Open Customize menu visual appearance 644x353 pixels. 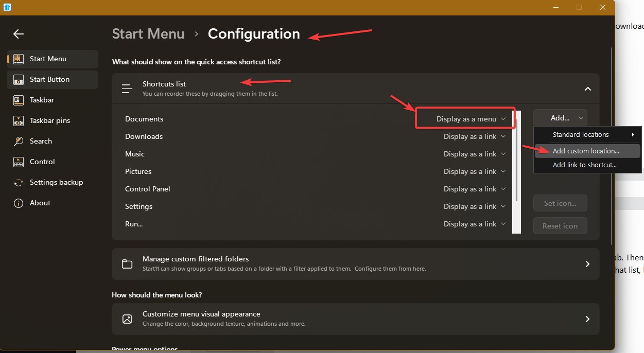[356, 319]
